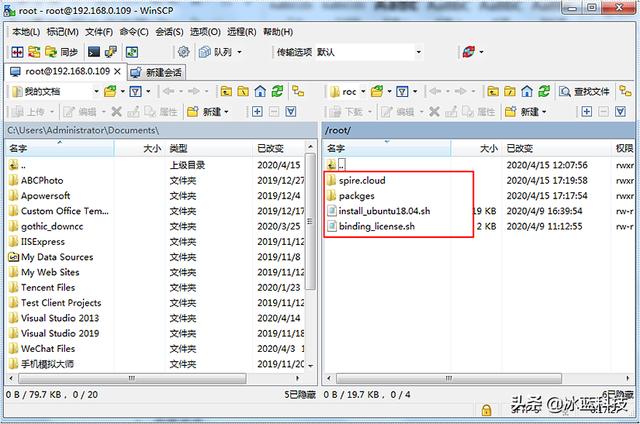Image resolution: width=640 pixels, height=424 pixels.
Task: Click local select files plus icon
Action: click(257, 112)
